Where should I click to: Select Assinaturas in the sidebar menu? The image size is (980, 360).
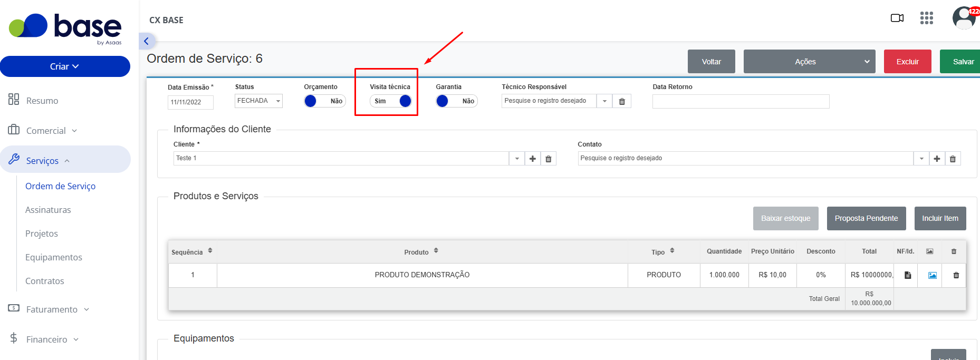pyautogui.click(x=48, y=210)
